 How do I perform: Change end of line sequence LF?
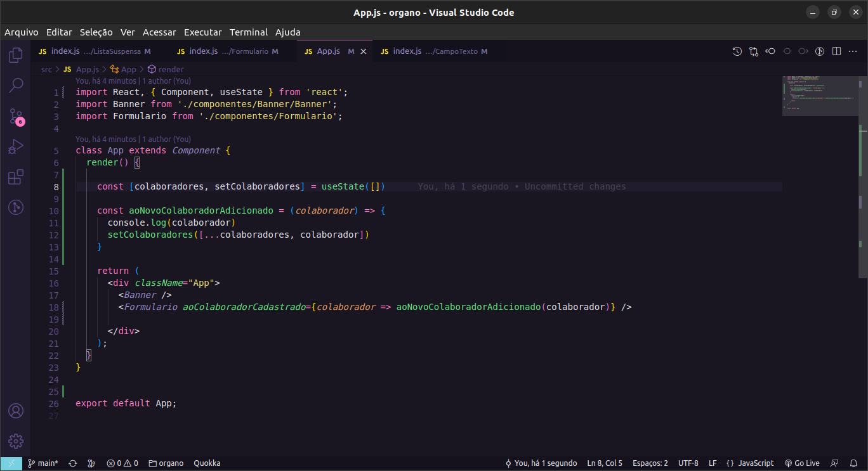tap(713, 463)
